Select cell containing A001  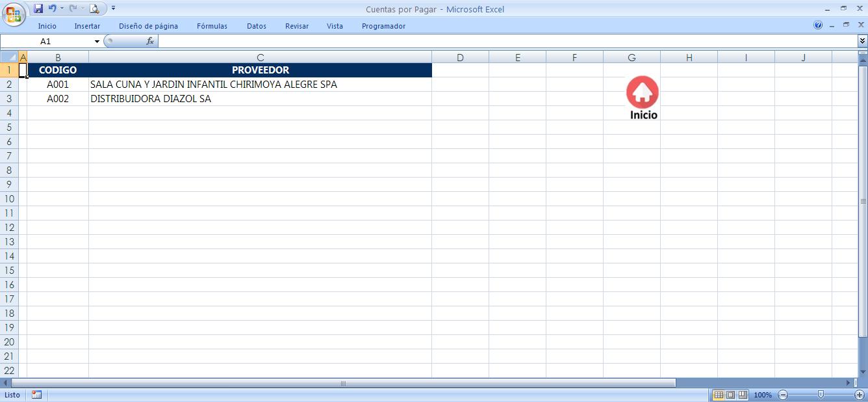pyautogui.click(x=58, y=85)
